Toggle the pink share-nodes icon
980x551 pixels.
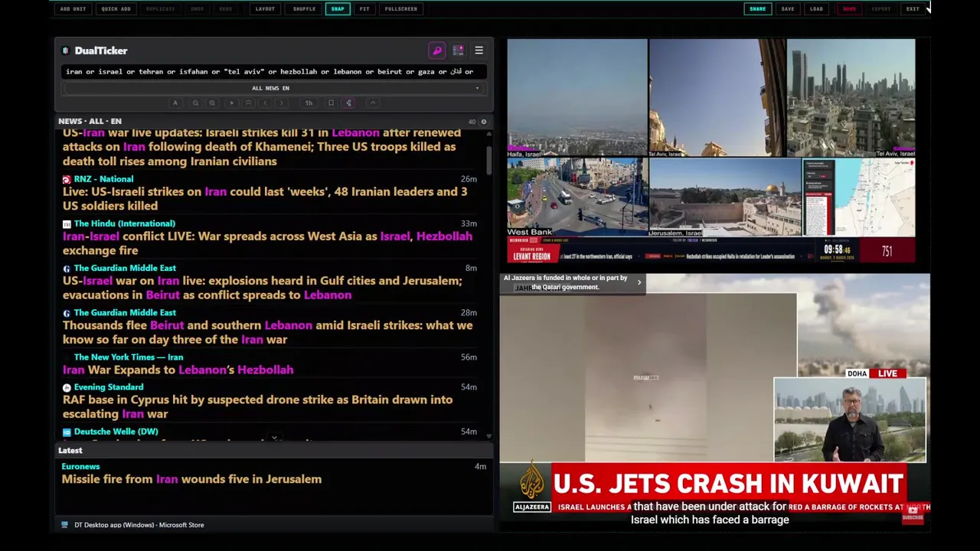(348, 103)
